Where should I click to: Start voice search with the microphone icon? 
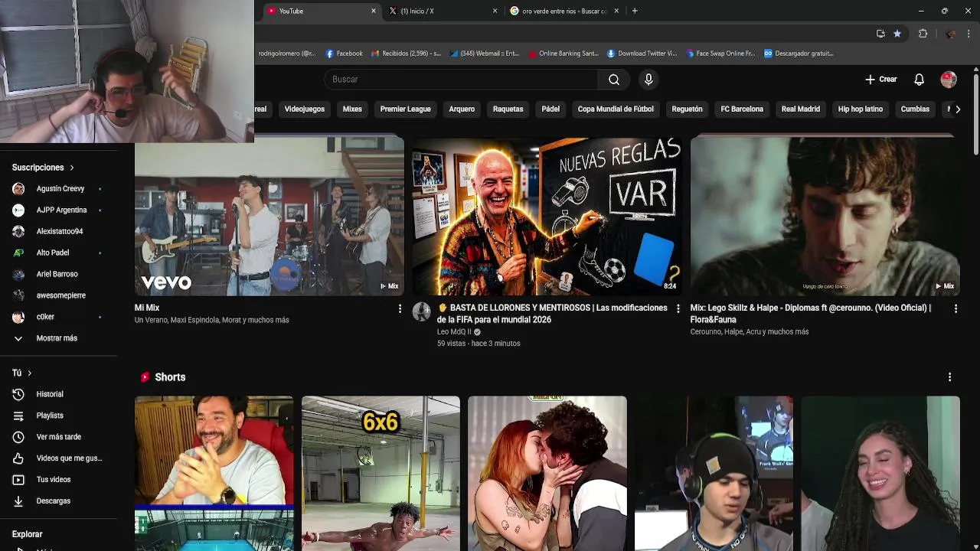648,80
